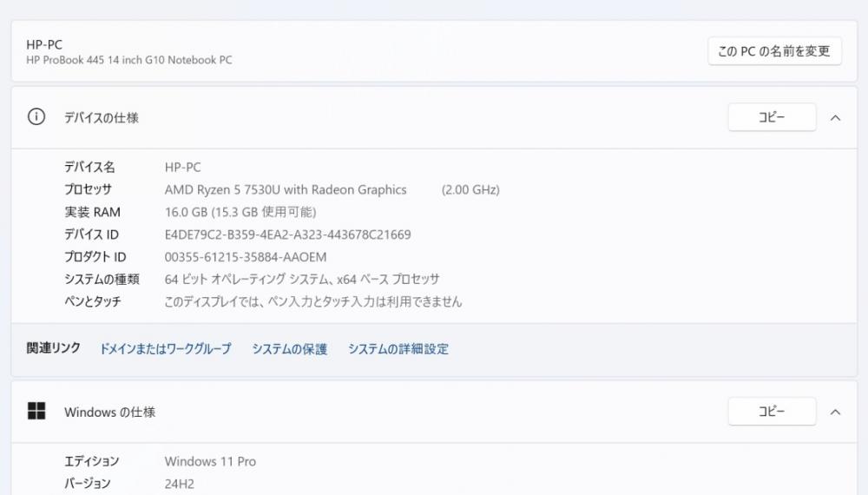This screenshot has width=868, height=495.
Task: Collapse the デバイスの仕様 section
Action: click(x=835, y=118)
